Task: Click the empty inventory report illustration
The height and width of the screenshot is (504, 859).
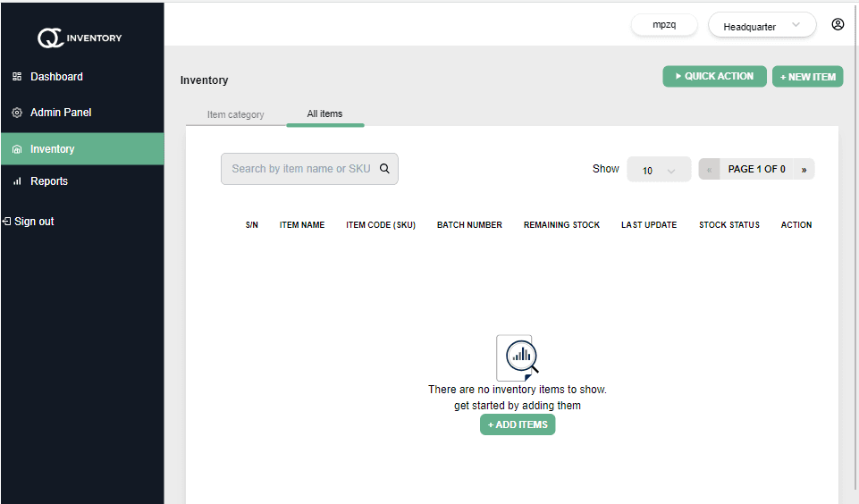Action: (518, 358)
